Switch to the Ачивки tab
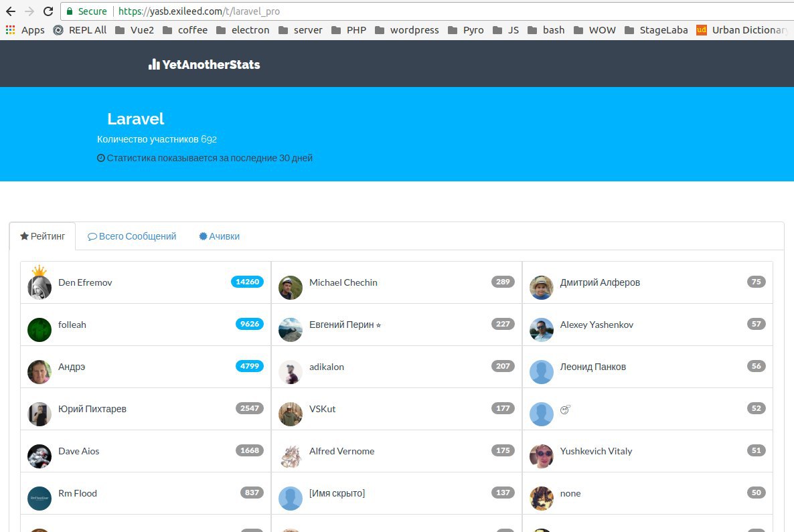Image resolution: width=794 pixels, height=532 pixels. tap(220, 236)
